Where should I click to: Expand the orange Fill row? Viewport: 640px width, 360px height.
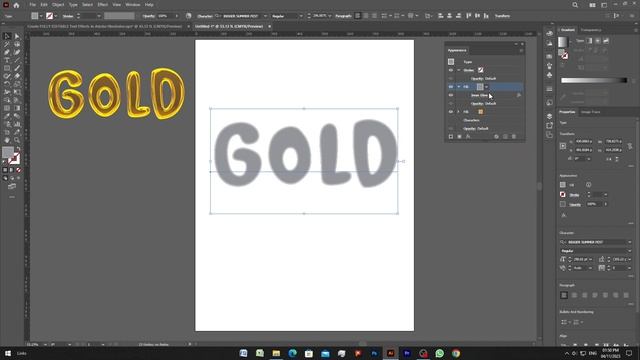coord(459,111)
